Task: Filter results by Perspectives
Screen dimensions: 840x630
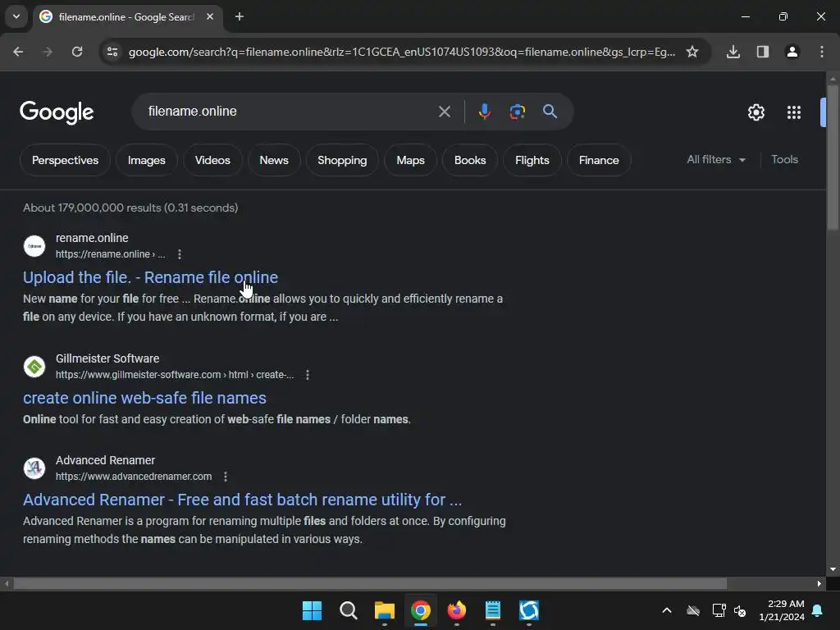Action: click(x=66, y=160)
